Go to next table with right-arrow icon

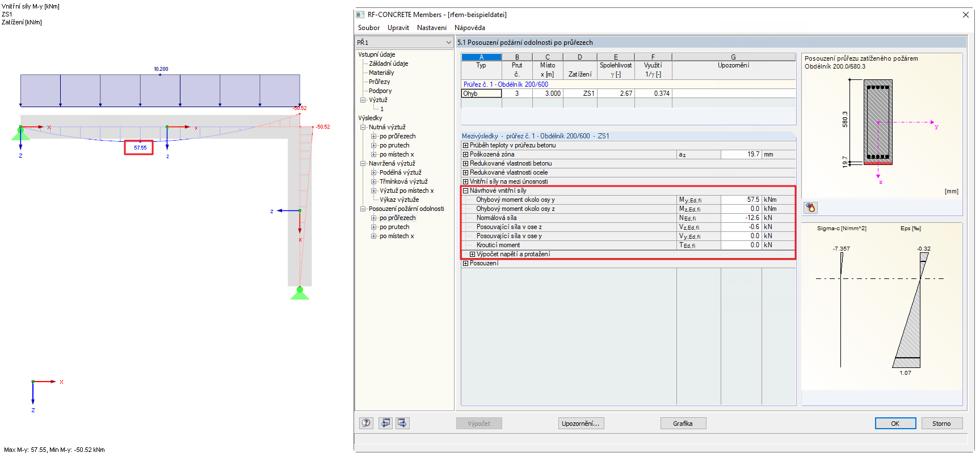point(402,423)
